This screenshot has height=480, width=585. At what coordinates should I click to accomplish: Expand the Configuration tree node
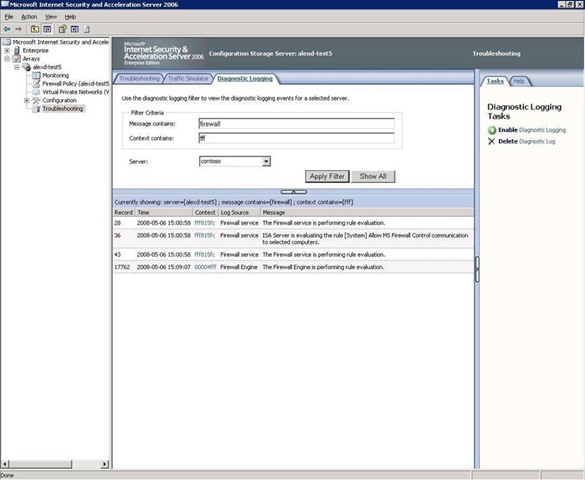(26, 100)
